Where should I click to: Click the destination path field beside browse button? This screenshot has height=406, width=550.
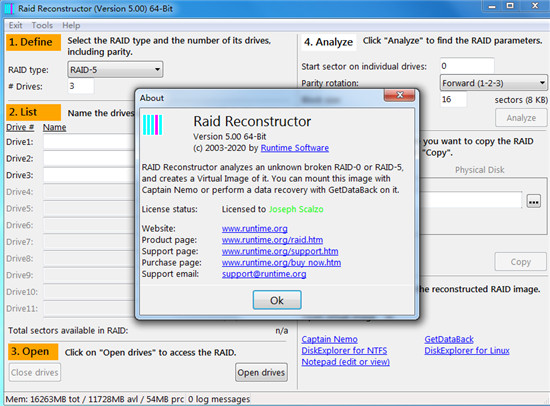(470, 200)
